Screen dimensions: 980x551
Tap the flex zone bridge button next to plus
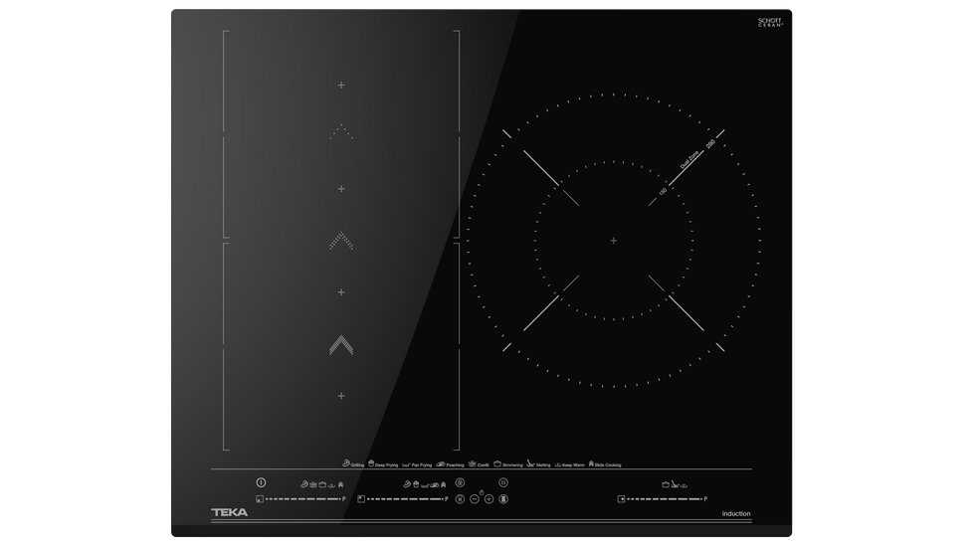[503, 499]
